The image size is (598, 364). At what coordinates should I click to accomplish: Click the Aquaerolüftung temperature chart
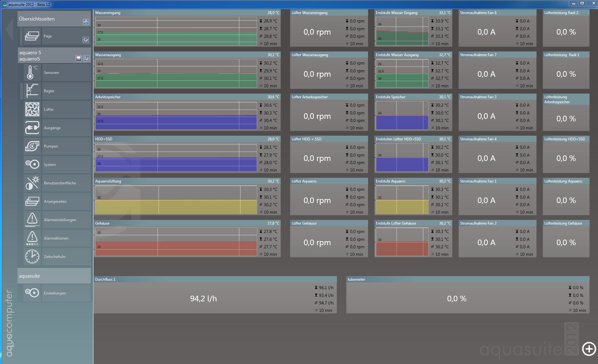click(176, 200)
